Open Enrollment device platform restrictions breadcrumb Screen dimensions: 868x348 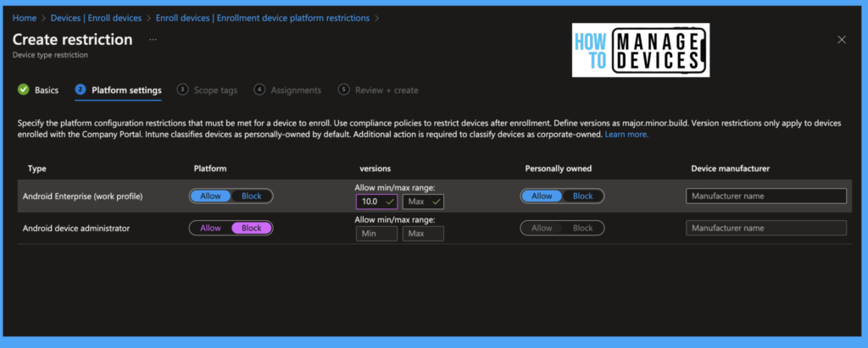point(263,19)
